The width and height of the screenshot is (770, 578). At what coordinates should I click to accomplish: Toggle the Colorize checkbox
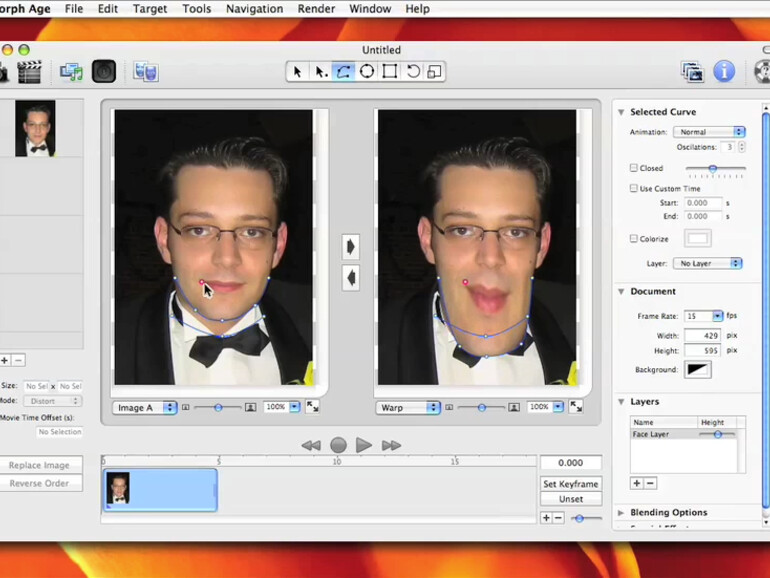634,239
